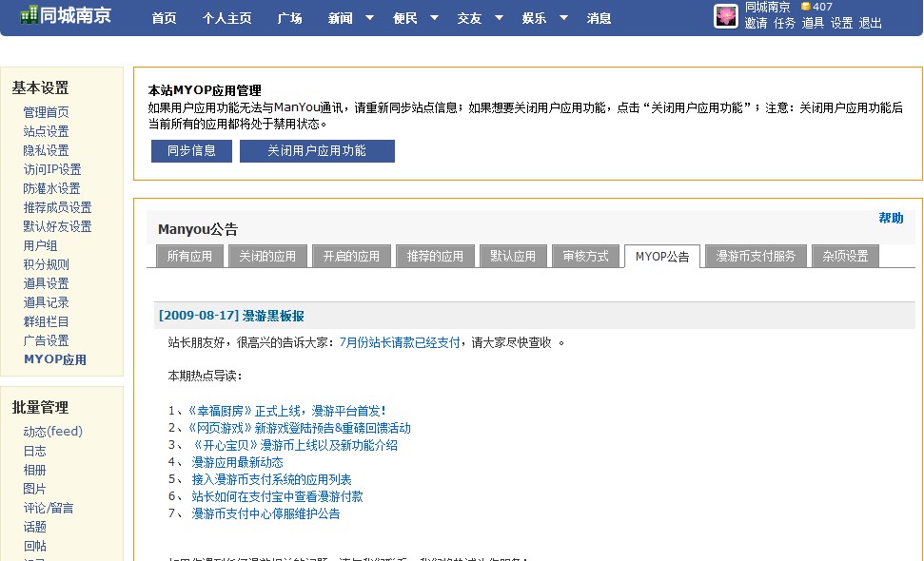
Task: Open 动态(feed) under 批量管理
Action: point(53,432)
